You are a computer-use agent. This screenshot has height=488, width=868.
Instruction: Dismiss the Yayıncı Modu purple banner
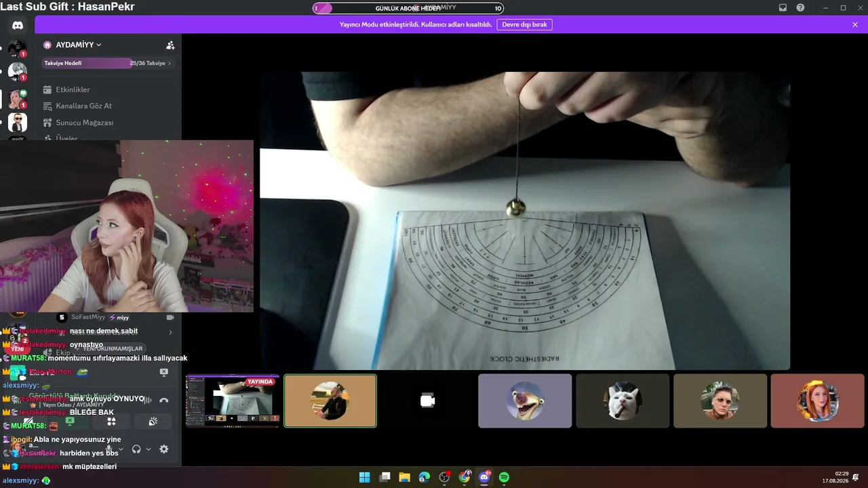point(855,24)
